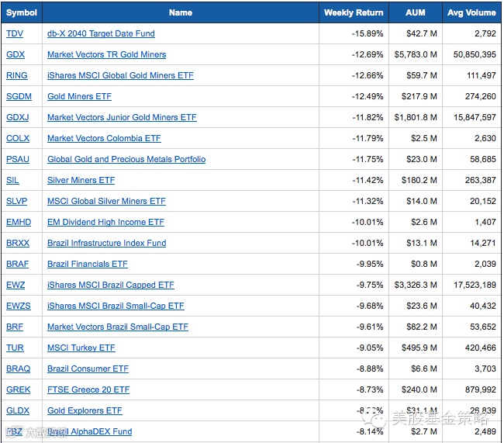Select the 15,847,597 average volume value
This screenshot has width=504, height=443.
tap(475, 117)
